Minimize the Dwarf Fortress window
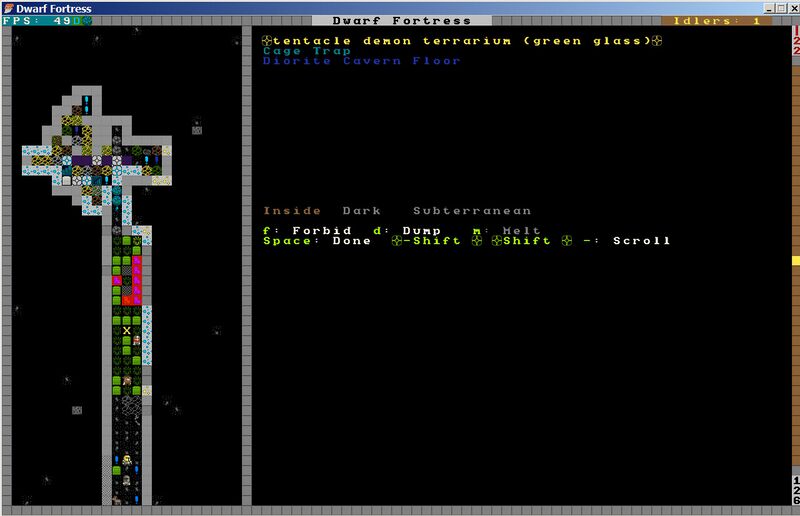 click(769, 8)
